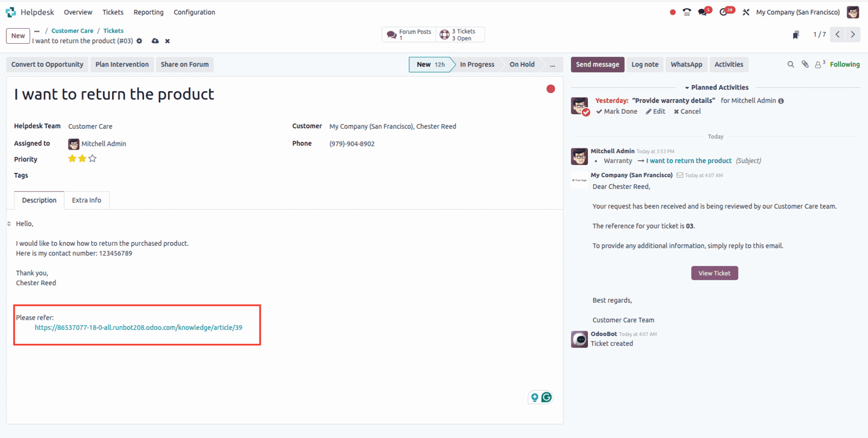Open the user avatar menu

(853, 12)
